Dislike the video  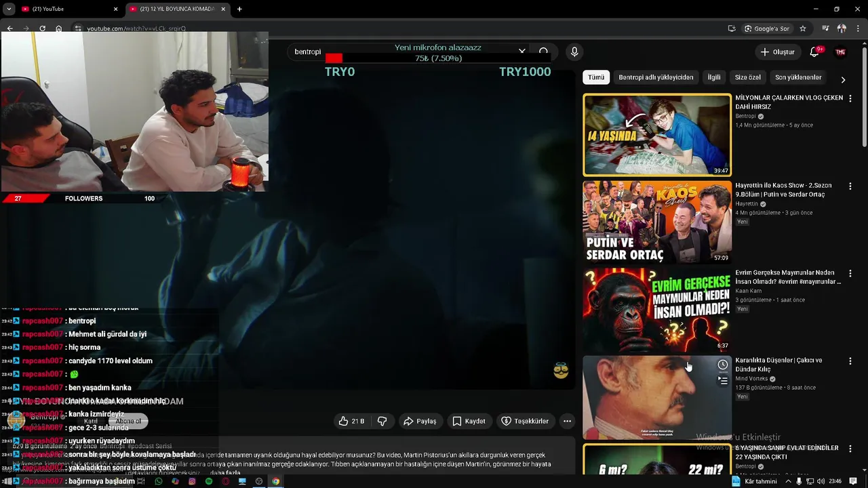coord(382,421)
